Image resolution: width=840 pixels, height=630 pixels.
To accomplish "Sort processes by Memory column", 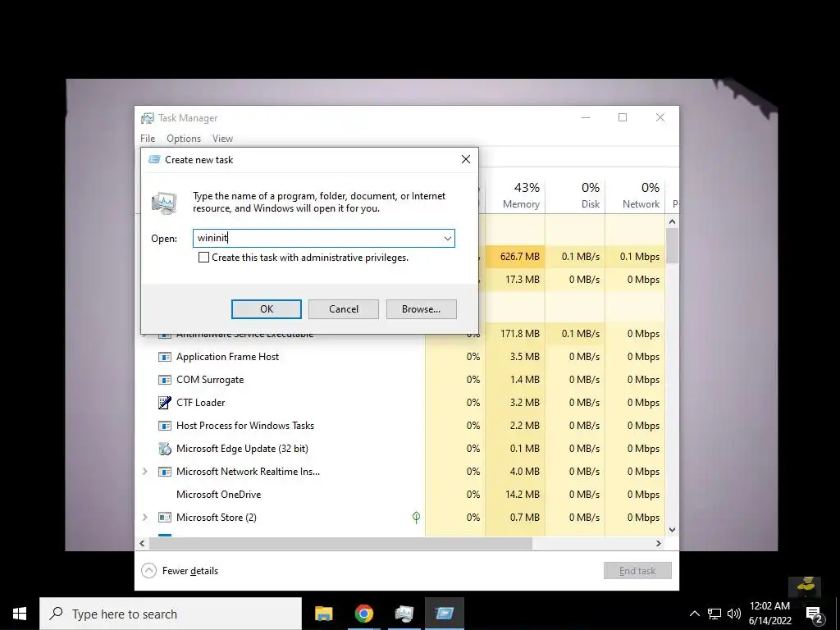I will [515, 195].
